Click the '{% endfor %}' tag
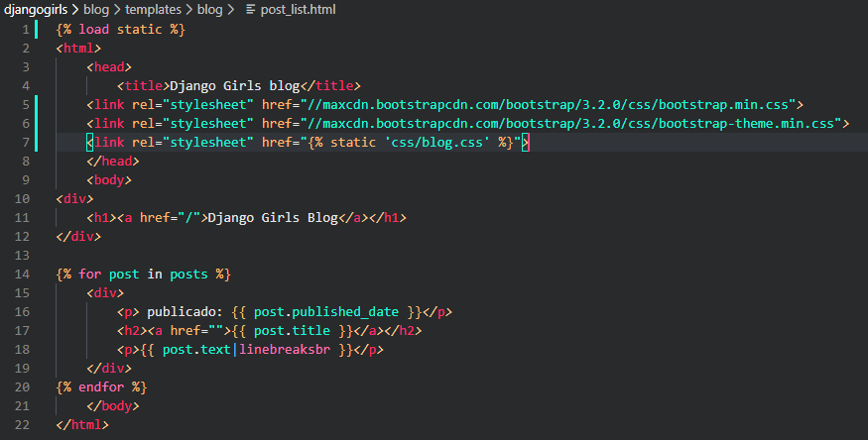This screenshot has height=440, width=868. (x=101, y=386)
